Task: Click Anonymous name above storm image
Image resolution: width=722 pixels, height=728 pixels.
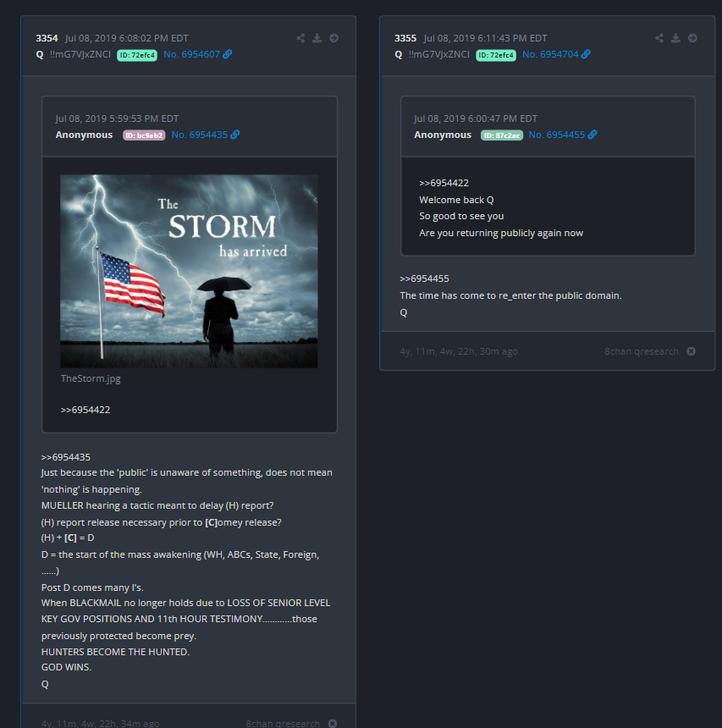Action: click(x=84, y=135)
